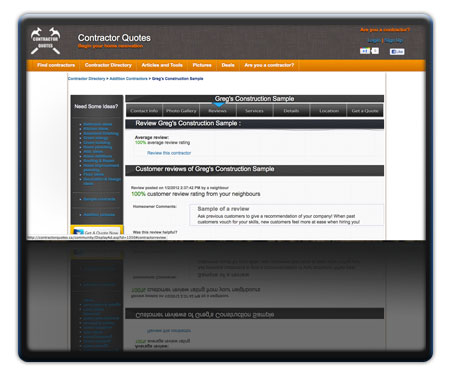This screenshot has width=454, height=369.
Task: Click the 'Need Some Ideas?' sidebar heading
Action: click(96, 107)
